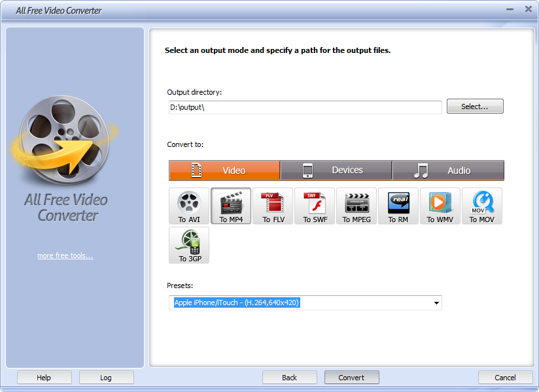Switch to the Video tab

tap(224, 171)
